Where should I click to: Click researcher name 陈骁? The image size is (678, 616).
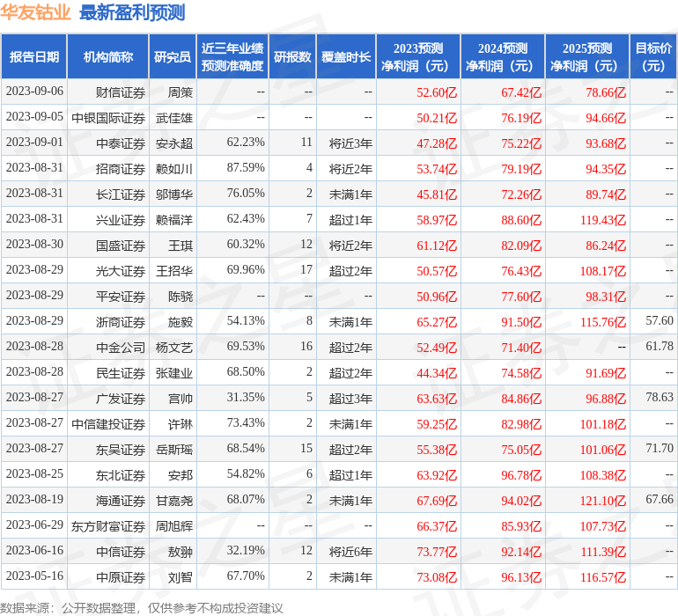pyautogui.click(x=181, y=296)
